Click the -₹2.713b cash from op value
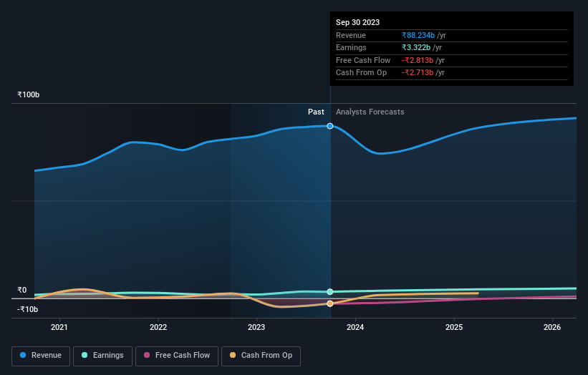588x375 pixels. click(x=418, y=73)
